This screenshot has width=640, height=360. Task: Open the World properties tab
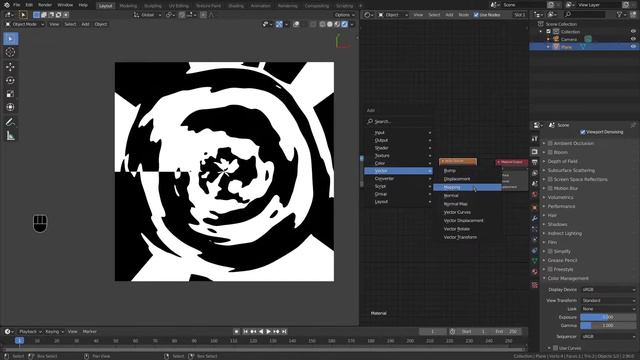click(535, 195)
